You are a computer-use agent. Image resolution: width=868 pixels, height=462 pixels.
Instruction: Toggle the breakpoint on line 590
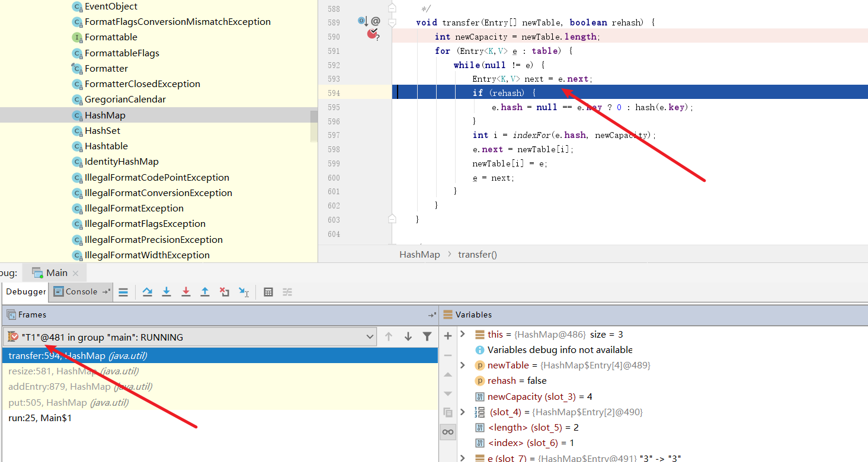pos(372,34)
